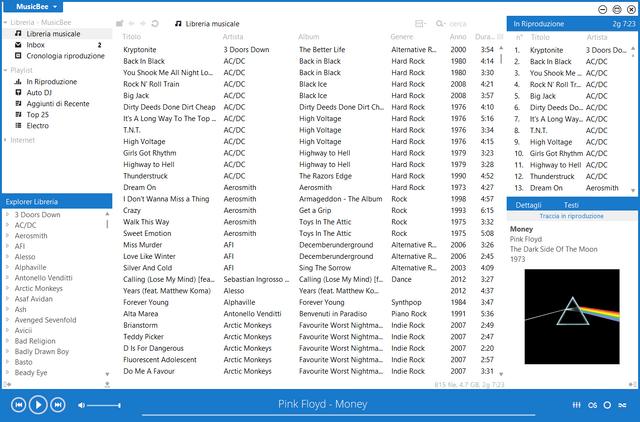The height and width of the screenshot is (422, 640).
Task: Click the Pink Floyd - Money now playing title
Action: (x=322, y=404)
